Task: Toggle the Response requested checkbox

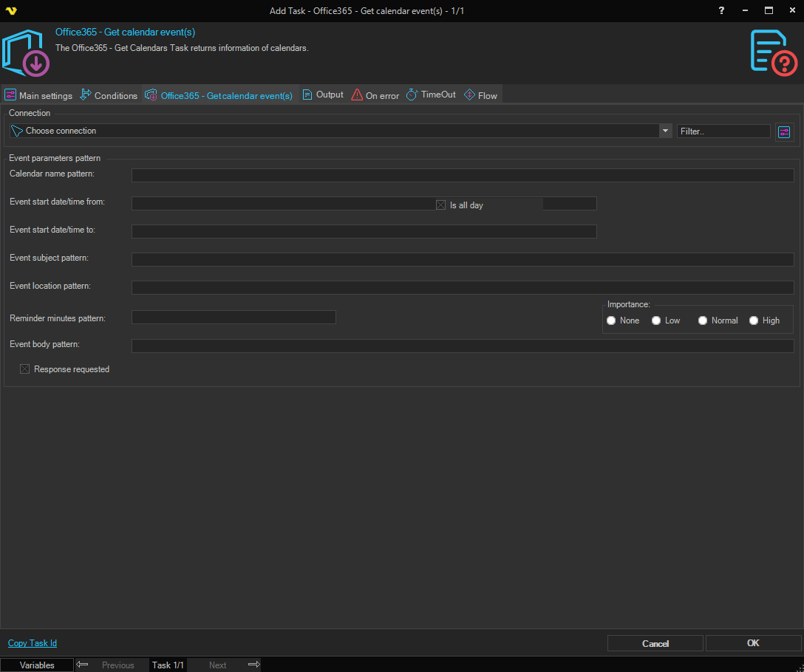Action: tap(24, 369)
